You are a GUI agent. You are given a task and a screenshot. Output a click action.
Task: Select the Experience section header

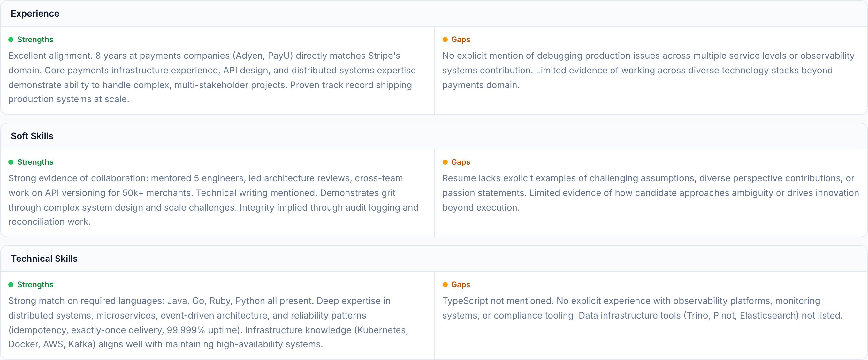35,13
